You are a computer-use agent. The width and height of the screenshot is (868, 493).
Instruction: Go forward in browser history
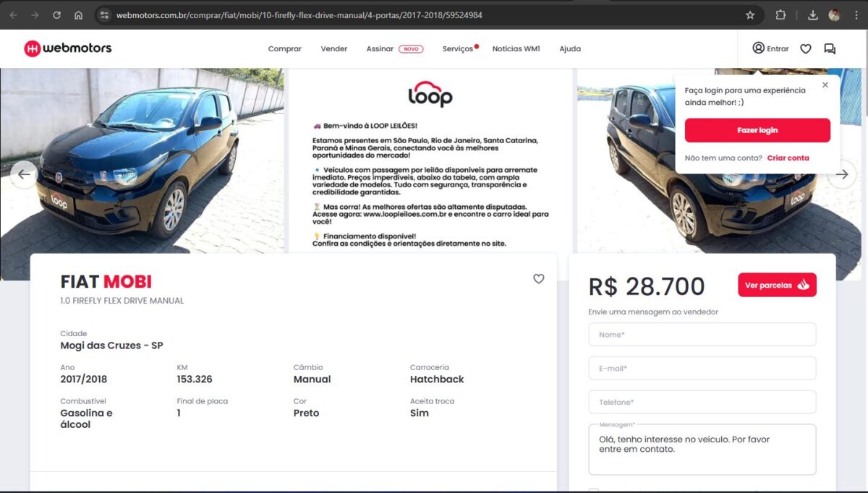35,15
